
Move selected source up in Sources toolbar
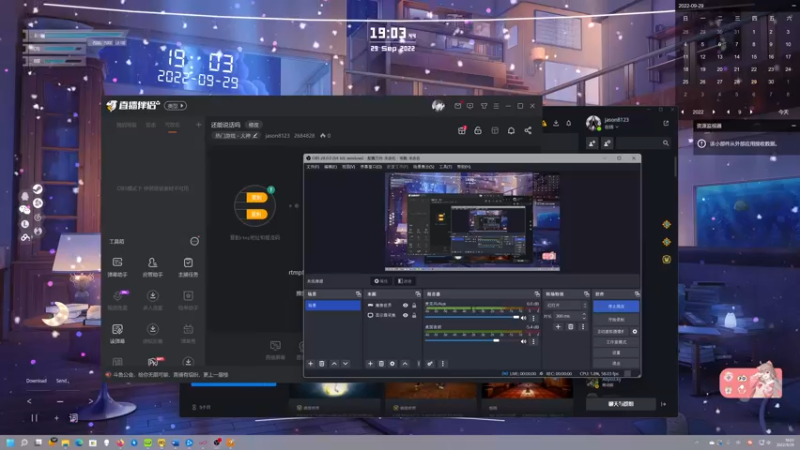pyautogui.click(x=405, y=364)
